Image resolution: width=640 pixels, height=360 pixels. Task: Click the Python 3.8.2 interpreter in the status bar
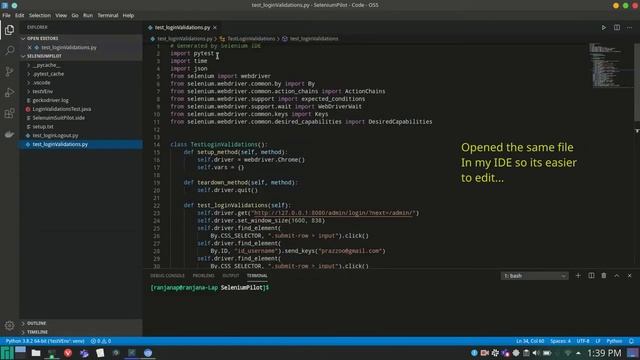[45, 341]
